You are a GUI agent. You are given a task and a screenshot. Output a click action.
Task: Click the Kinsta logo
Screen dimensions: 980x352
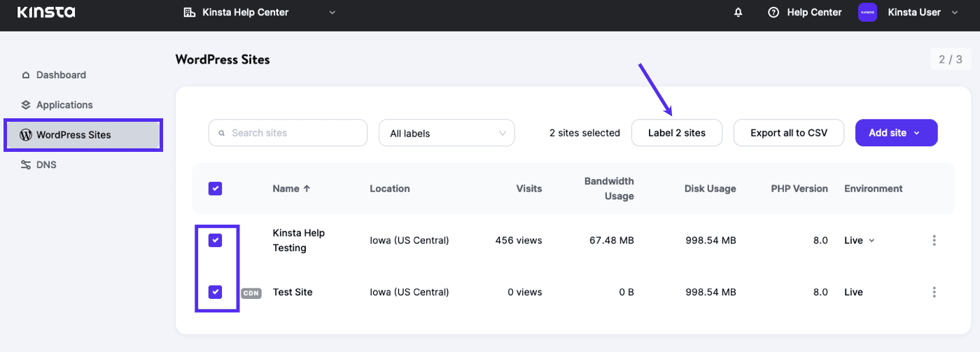point(45,12)
